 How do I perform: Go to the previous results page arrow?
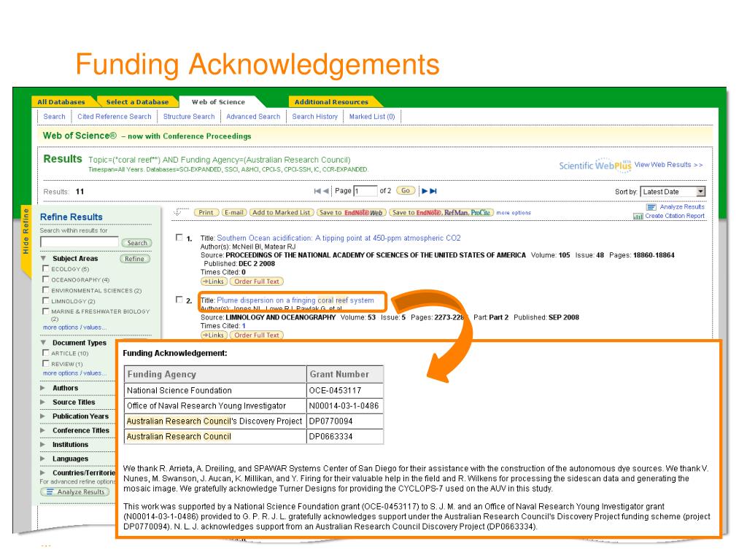point(326,191)
